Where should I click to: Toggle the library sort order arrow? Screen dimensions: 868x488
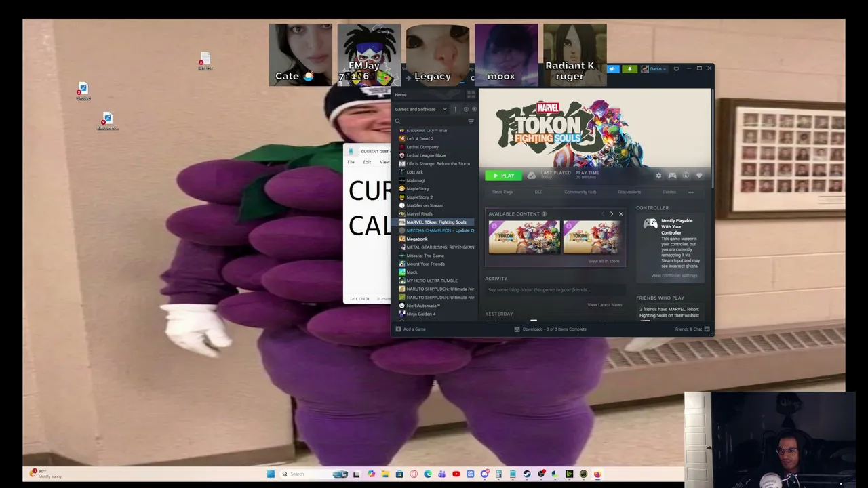[x=456, y=109]
